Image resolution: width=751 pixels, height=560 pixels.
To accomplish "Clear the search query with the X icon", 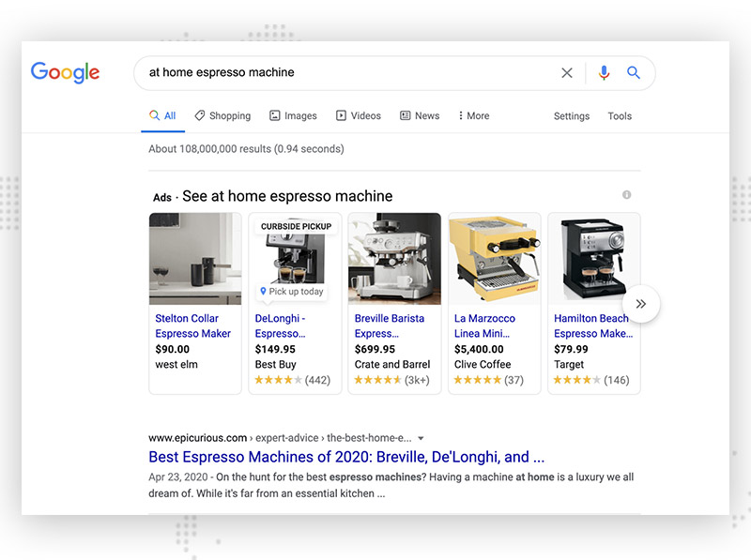I will pyautogui.click(x=567, y=73).
